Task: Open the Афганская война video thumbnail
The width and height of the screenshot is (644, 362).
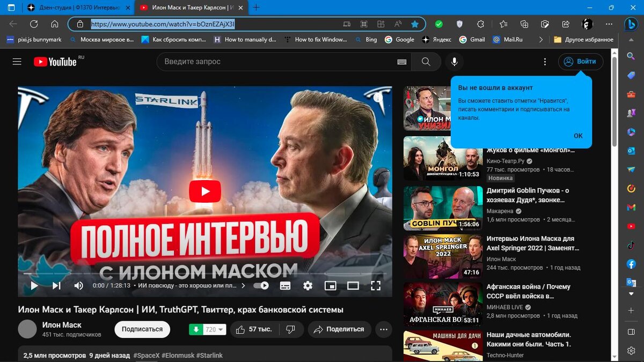Action: pos(443,305)
